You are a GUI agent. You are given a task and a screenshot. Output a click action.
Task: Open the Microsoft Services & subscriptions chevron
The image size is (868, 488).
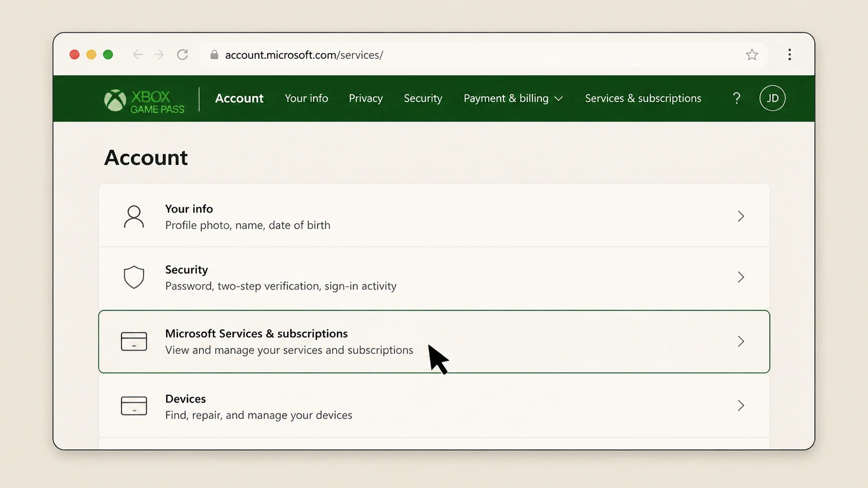[741, 341]
